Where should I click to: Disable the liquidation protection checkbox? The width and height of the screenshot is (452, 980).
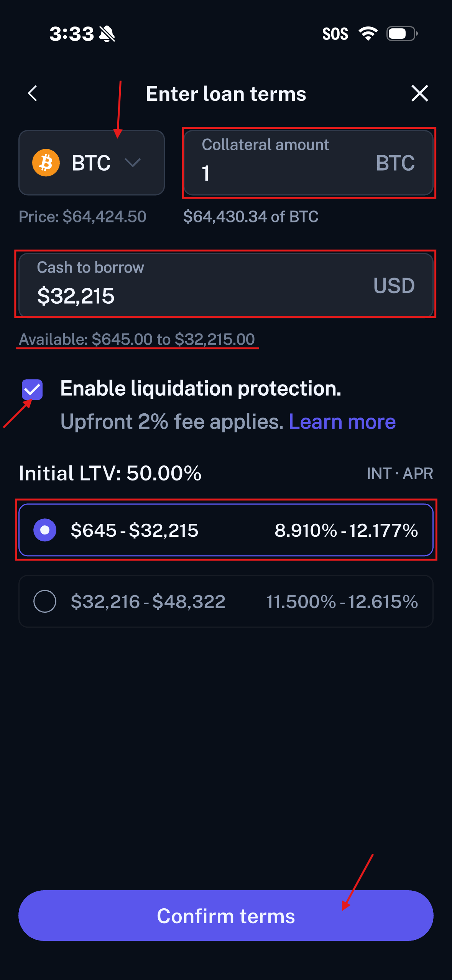[x=32, y=390]
